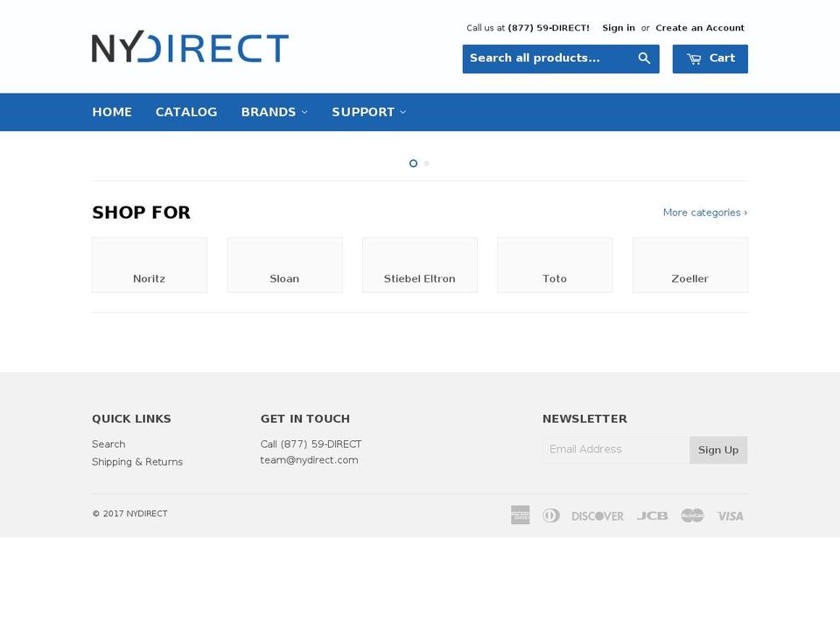Click the SHOP FOR heading

(142, 212)
